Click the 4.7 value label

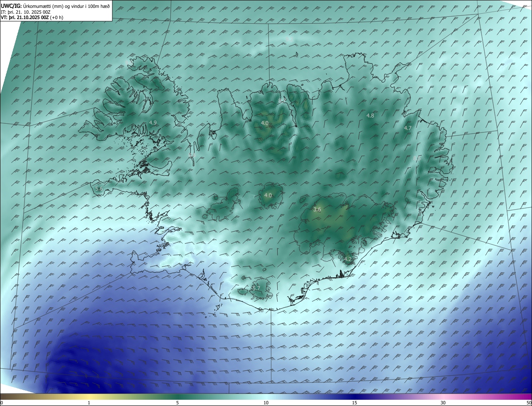click(408, 128)
